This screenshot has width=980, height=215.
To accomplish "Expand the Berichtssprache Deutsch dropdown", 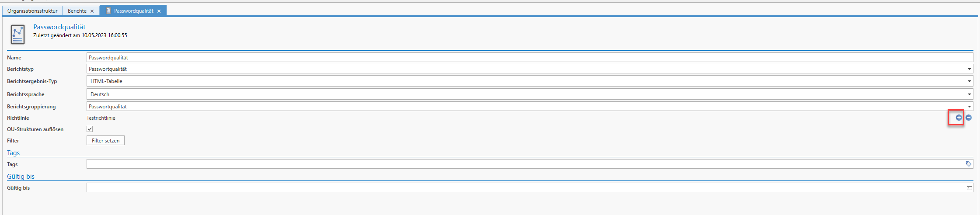I will [969, 94].
